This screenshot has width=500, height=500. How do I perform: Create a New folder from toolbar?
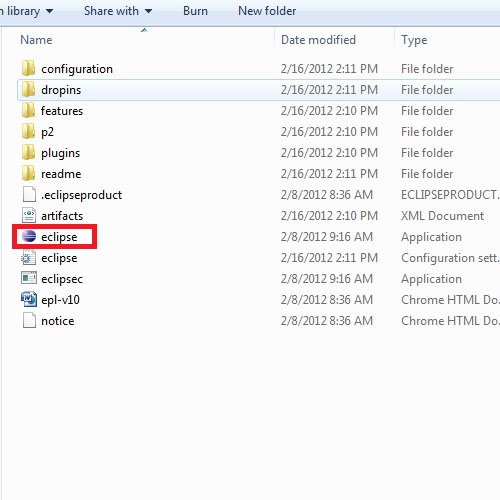click(267, 11)
